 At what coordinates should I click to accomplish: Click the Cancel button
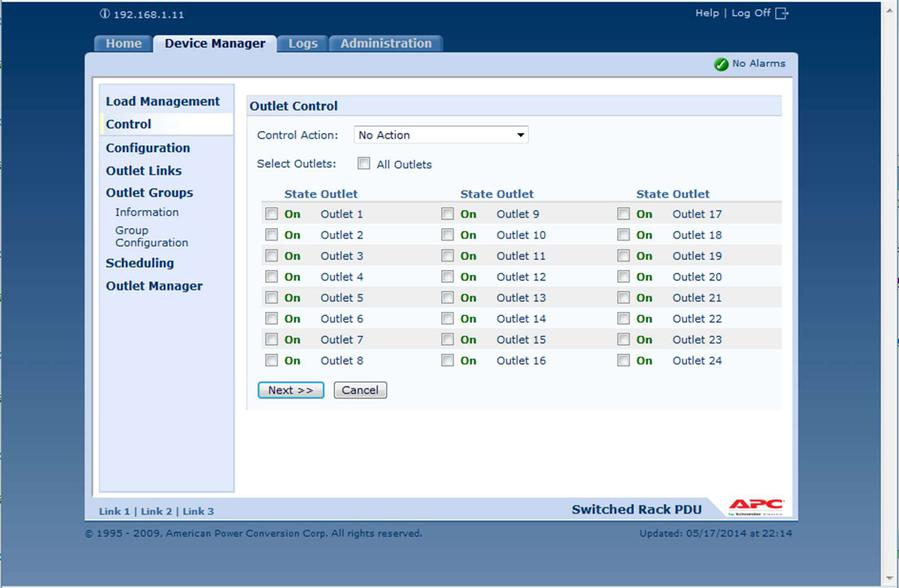coord(360,390)
